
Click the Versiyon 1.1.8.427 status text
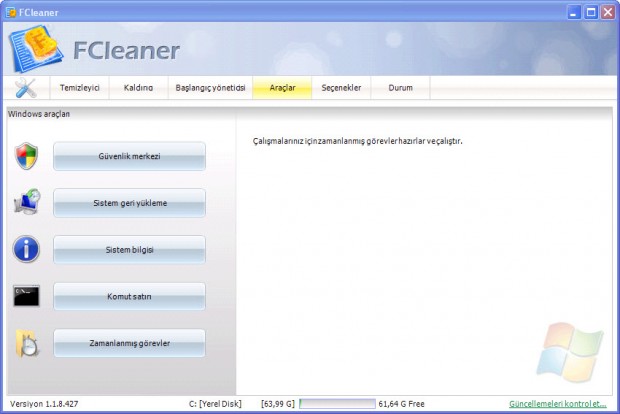(x=44, y=404)
